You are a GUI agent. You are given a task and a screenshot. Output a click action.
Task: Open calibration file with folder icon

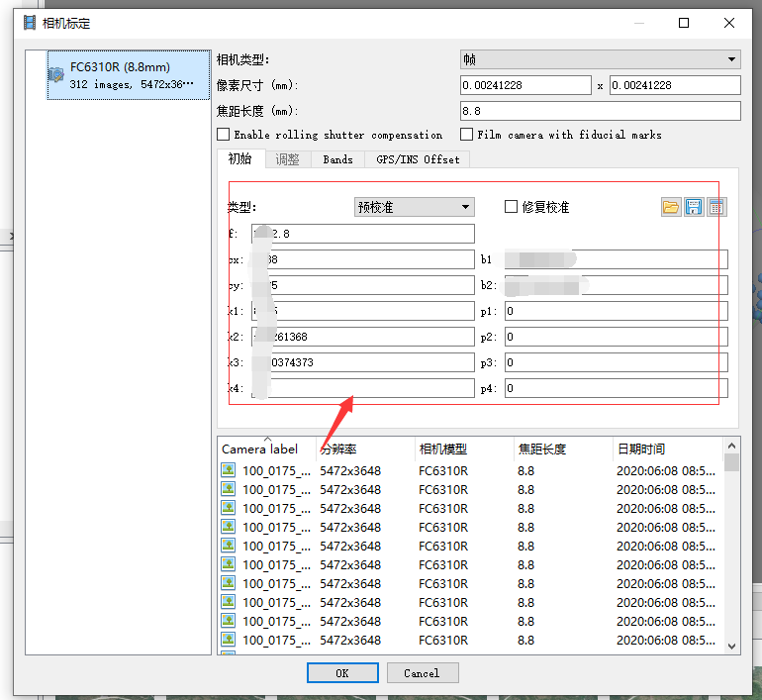pyautogui.click(x=671, y=207)
